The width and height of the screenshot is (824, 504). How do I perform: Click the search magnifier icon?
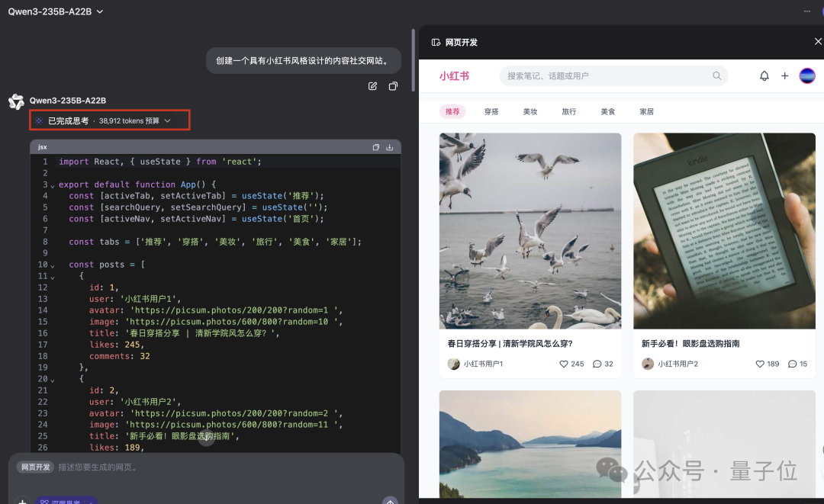click(x=716, y=76)
